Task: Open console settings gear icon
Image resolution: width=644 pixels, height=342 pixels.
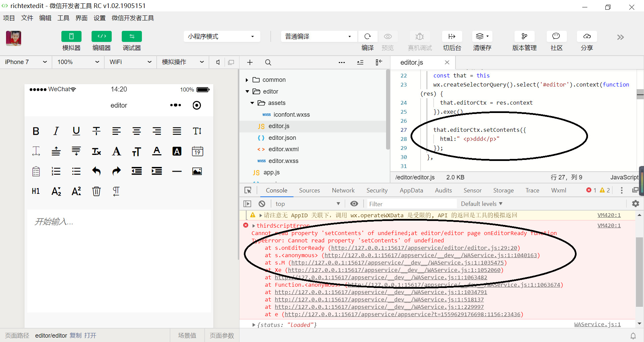Action: point(636,204)
